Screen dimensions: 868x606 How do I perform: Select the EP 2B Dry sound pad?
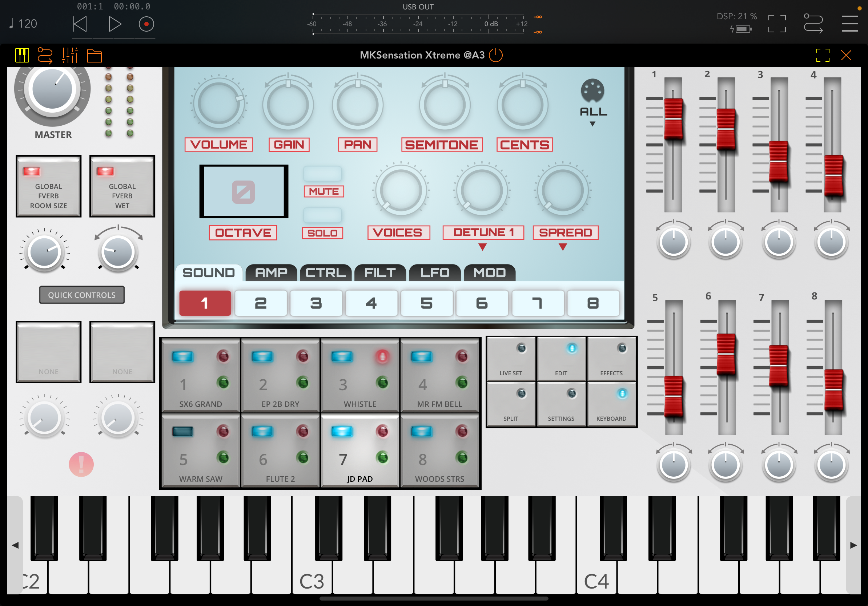(x=281, y=375)
